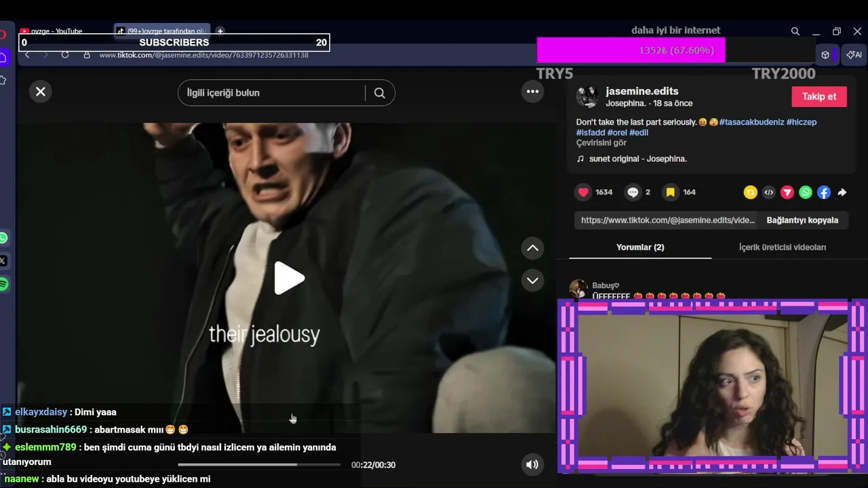The image size is (868, 488).
Task: Save video with the bookmark icon
Action: [x=670, y=192]
